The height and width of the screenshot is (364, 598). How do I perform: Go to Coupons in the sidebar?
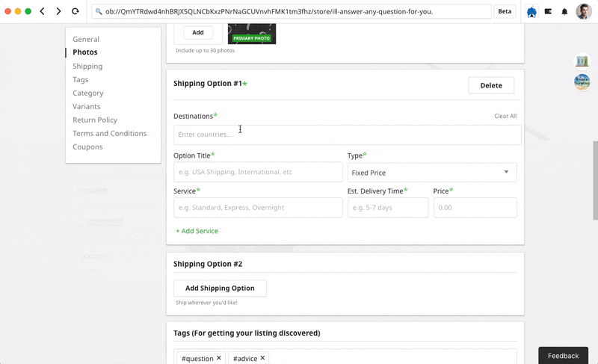(x=87, y=146)
